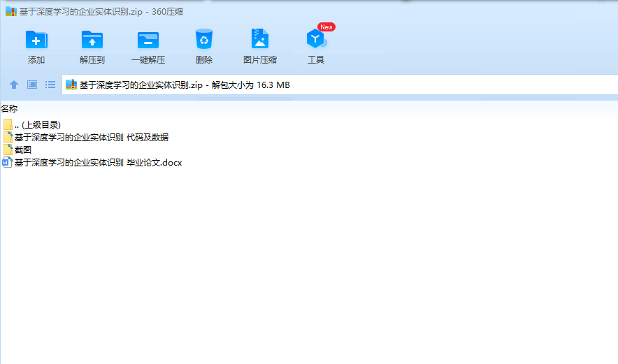Switch to list view icon
The height and width of the screenshot is (364, 618).
pyautogui.click(x=50, y=85)
